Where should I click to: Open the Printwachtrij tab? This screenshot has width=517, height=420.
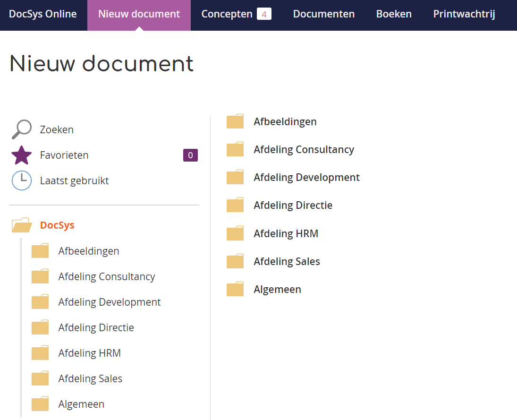[x=464, y=14]
